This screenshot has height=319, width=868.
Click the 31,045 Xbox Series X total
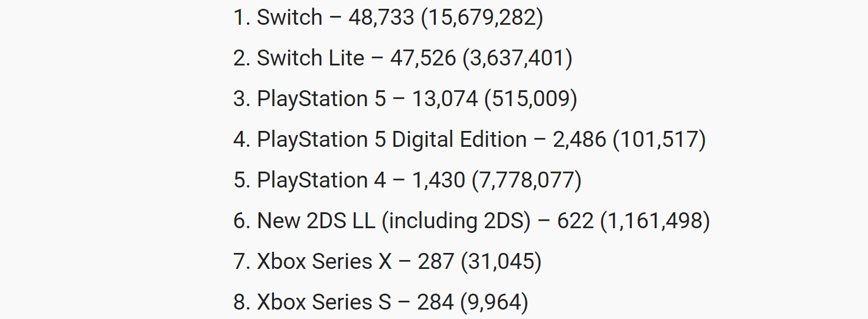tap(501, 262)
